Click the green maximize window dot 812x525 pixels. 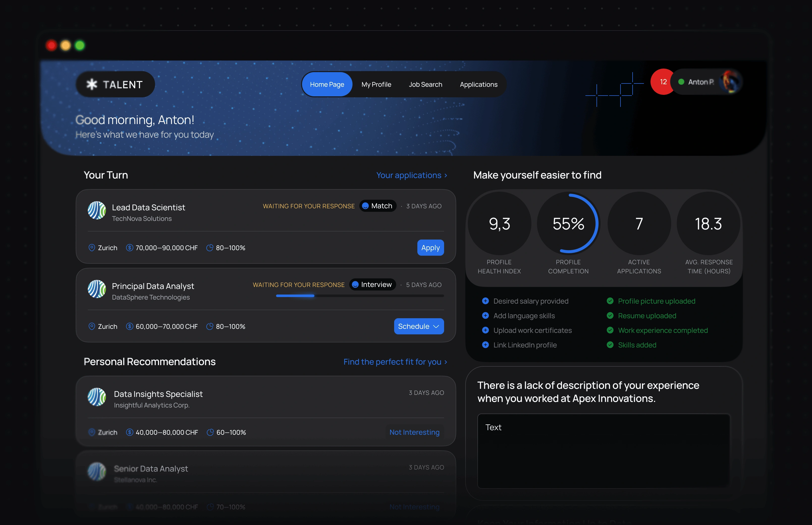80,45
